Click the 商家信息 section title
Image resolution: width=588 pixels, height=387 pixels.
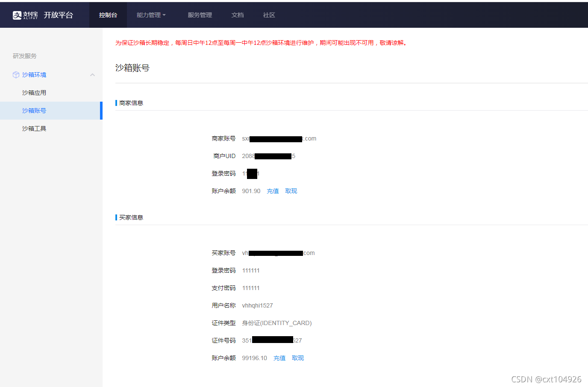coord(131,103)
